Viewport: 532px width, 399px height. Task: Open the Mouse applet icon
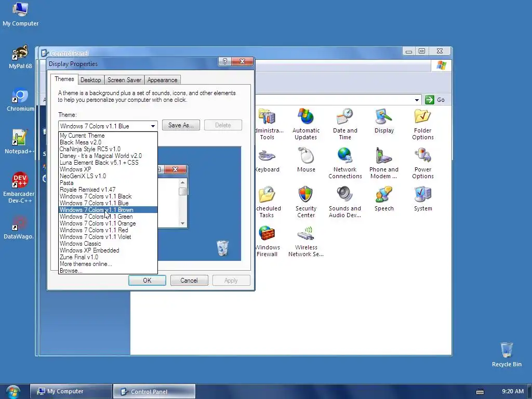[306, 160]
